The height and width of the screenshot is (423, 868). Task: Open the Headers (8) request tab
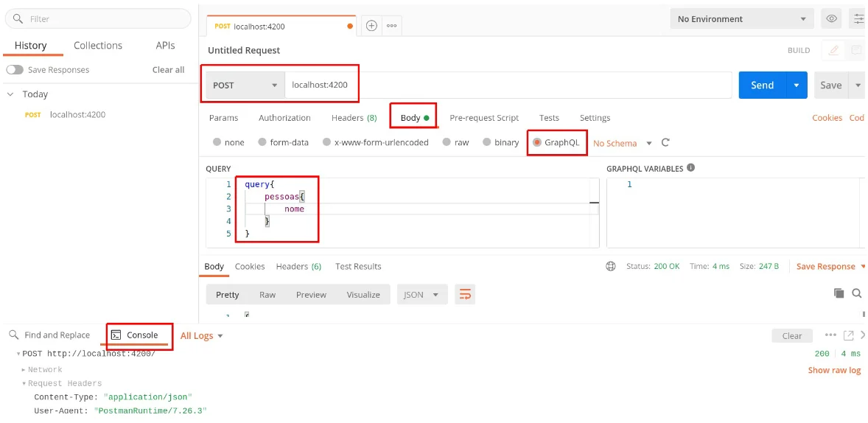[354, 117]
